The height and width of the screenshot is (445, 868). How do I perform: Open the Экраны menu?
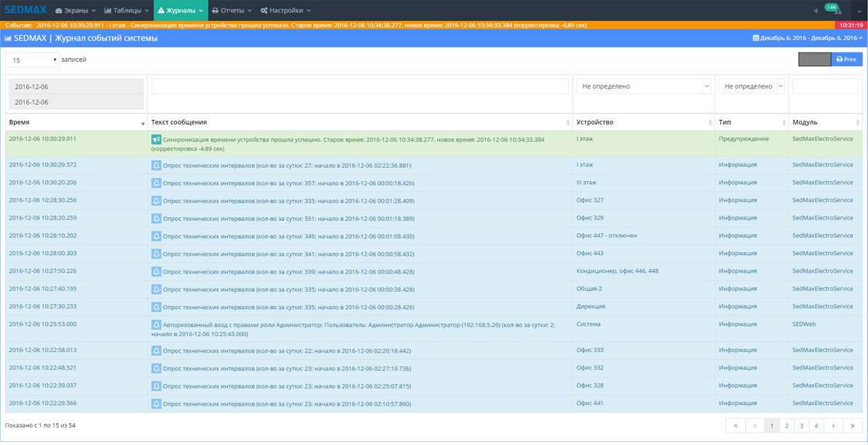(75, 11)
